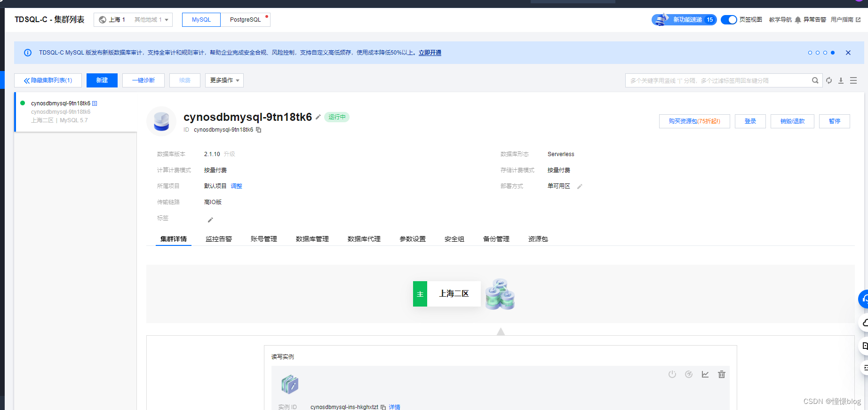Click the 一键诊断 button
This screenshot has width=868, height=410.
coord(143,80)
